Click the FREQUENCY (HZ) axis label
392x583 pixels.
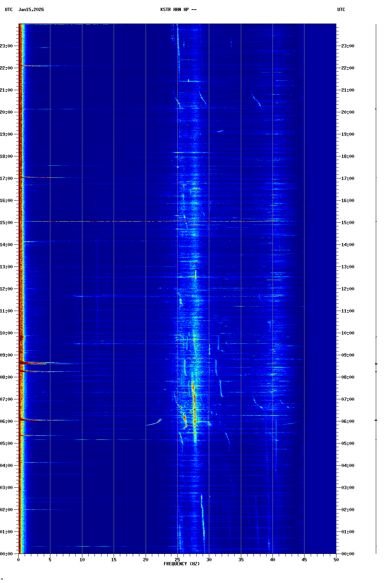[x=181, y=564]
